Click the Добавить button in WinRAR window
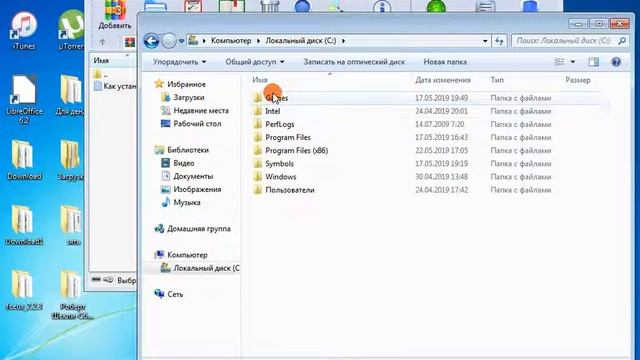Screen dimensions: 640x360 click(x=115, y=15)
